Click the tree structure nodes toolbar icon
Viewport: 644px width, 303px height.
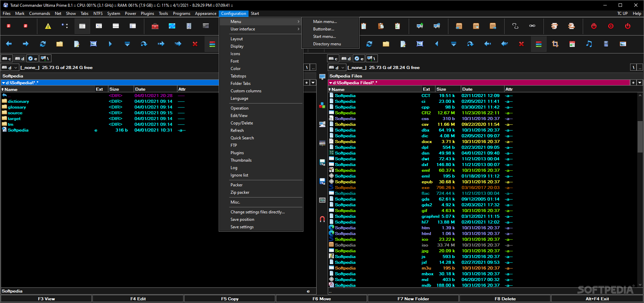click(65, 26)
